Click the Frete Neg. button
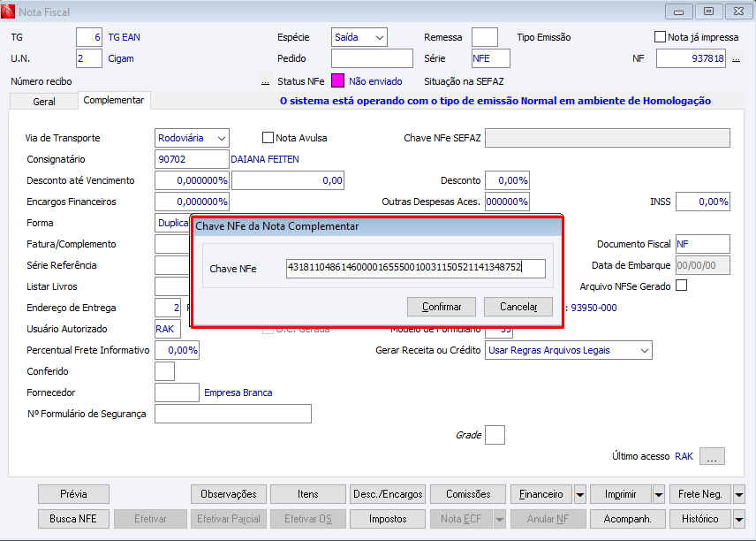 [700, 494]
